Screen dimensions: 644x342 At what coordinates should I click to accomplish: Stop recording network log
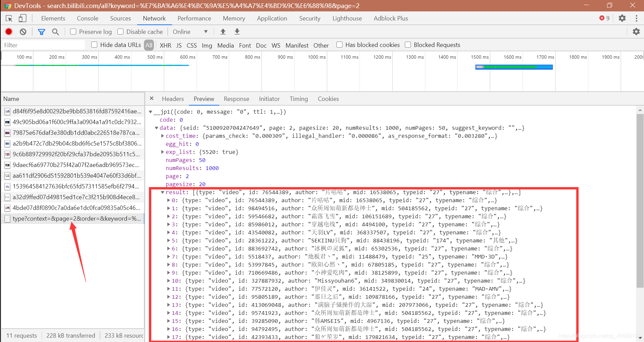click(9, 32)
